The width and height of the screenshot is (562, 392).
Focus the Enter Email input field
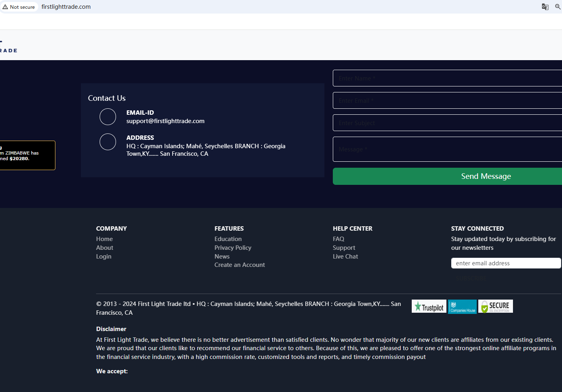coord(446,100)
